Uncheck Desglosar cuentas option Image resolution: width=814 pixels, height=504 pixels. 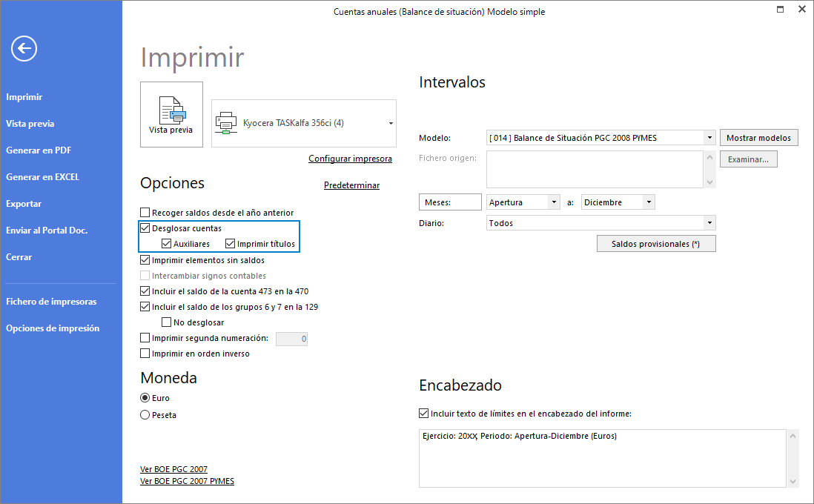[145, 228]
